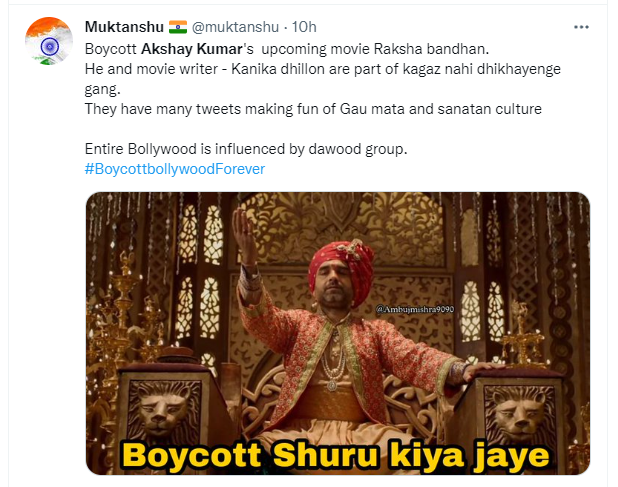Open the attached throne meme image
The height and width of the screenshot is (487, 618).
click(x=338, y=333)
